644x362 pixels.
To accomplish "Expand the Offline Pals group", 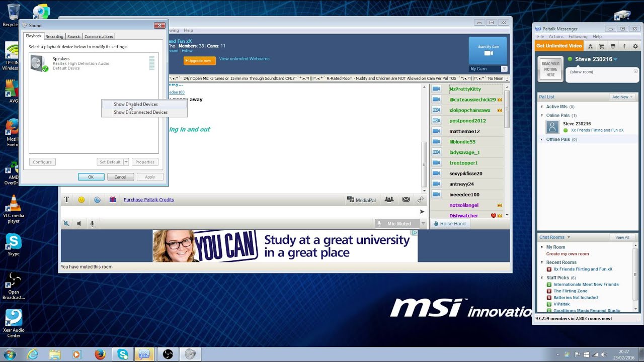I will [x=542, y=139].
